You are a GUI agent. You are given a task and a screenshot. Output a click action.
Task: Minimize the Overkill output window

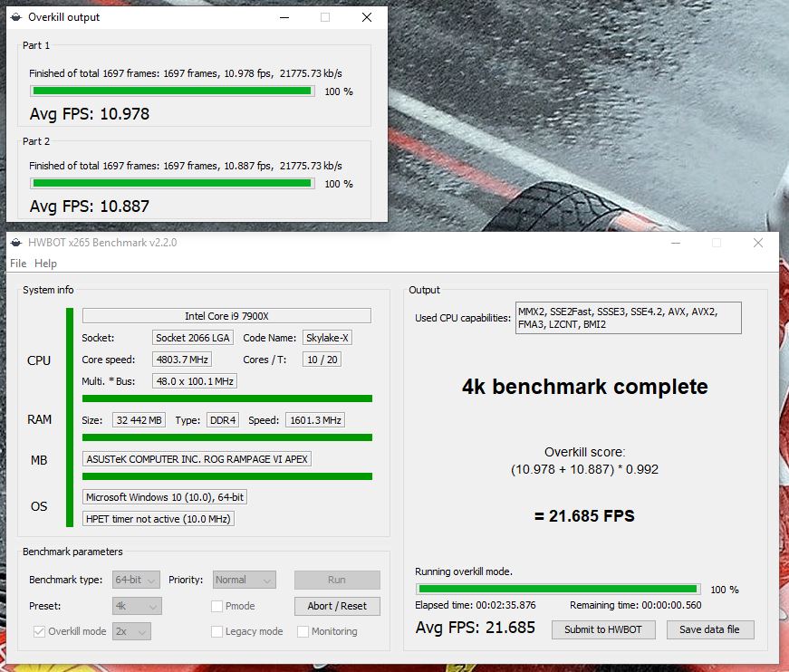284,17
